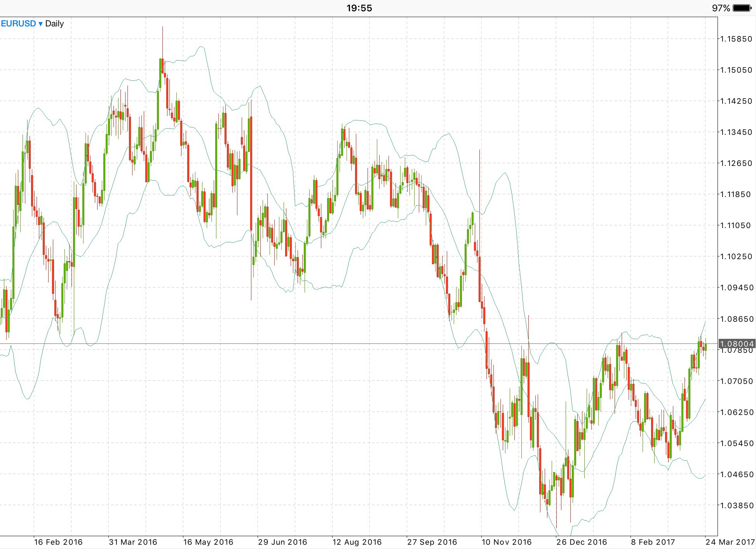Click the 1.08650 price axis label
This screenshot has width=756, height=549.
click(737, 319)
